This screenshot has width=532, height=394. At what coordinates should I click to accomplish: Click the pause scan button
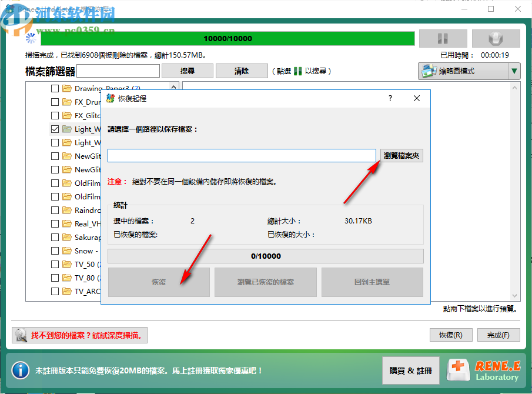443,38
